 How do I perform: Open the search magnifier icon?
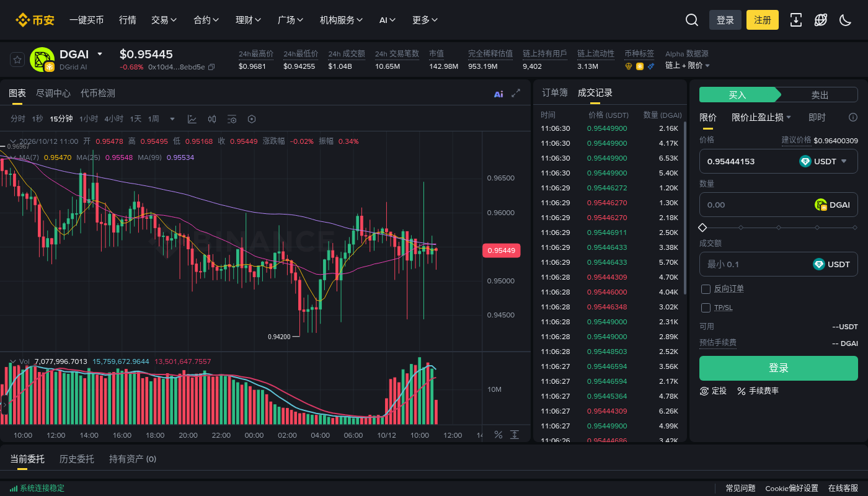point(692,20)
